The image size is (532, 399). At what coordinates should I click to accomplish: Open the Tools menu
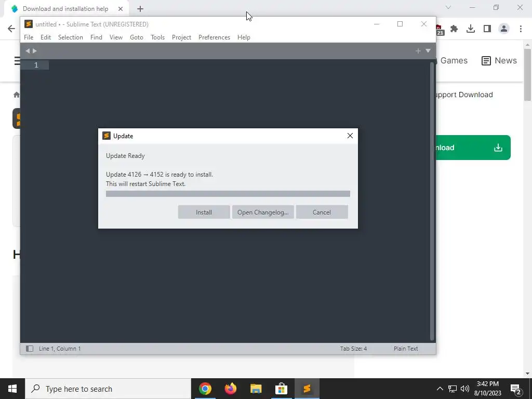click(157, 37)
